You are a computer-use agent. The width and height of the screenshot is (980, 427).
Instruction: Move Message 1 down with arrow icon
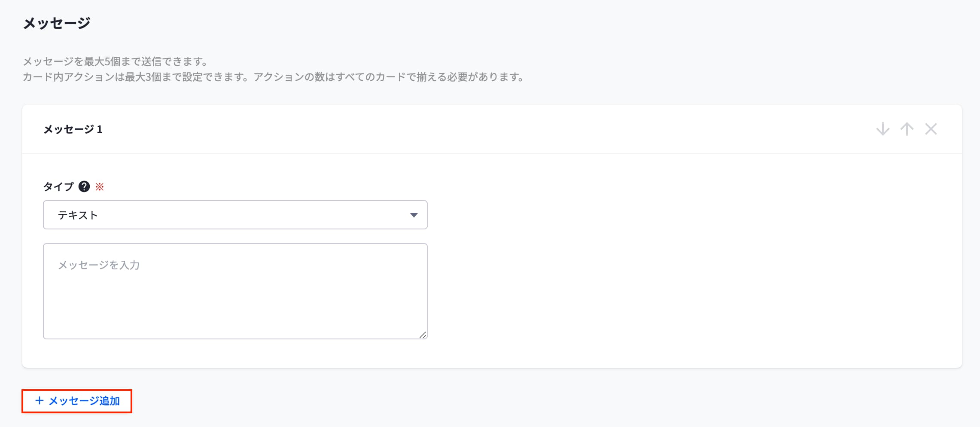pos(883,129)
